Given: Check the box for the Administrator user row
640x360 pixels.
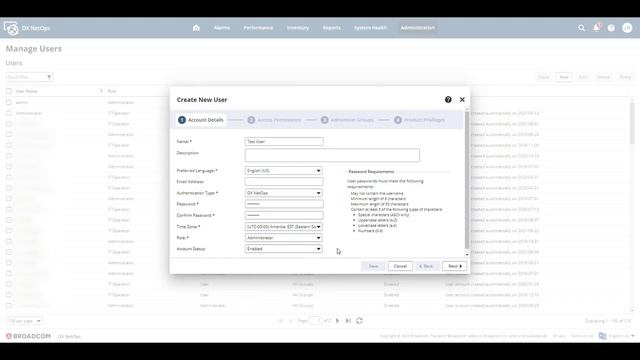Looking at the screenshot, I should tap(9, 113).
